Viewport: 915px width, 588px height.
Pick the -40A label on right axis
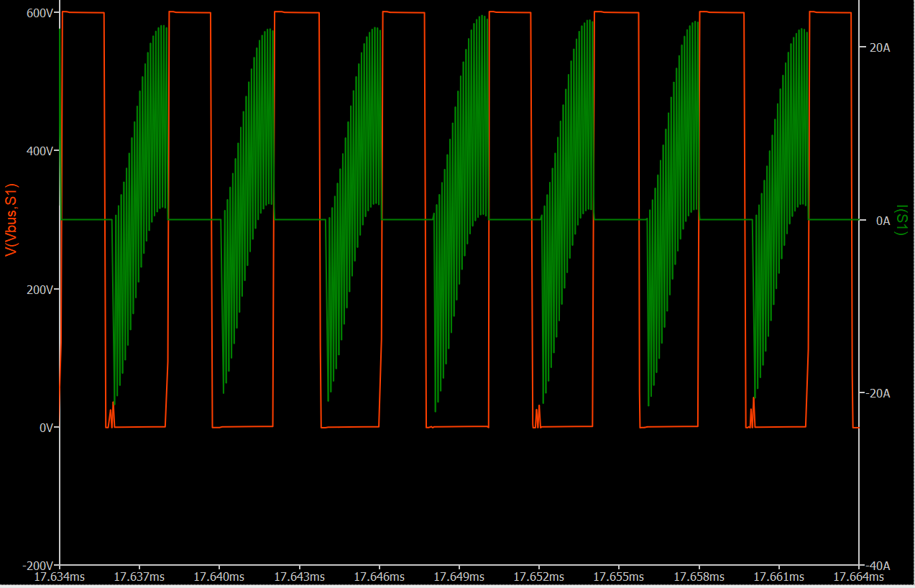pos(878,565)
